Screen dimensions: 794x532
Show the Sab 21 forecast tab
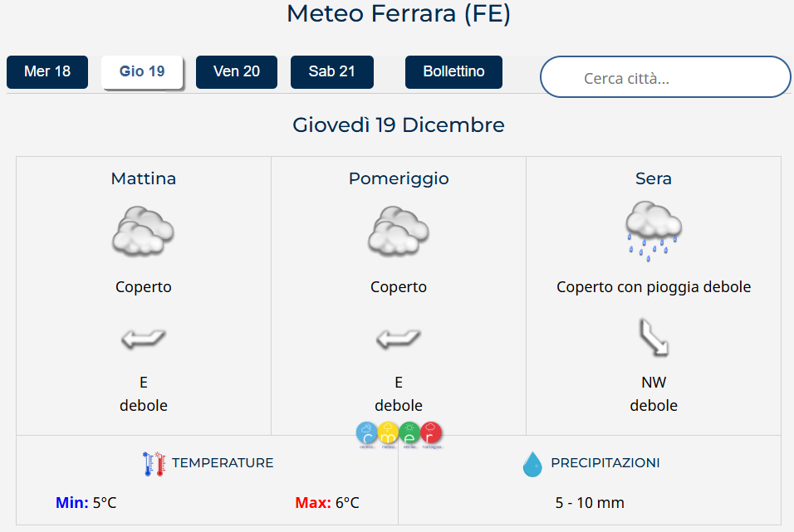pos(331,71)
